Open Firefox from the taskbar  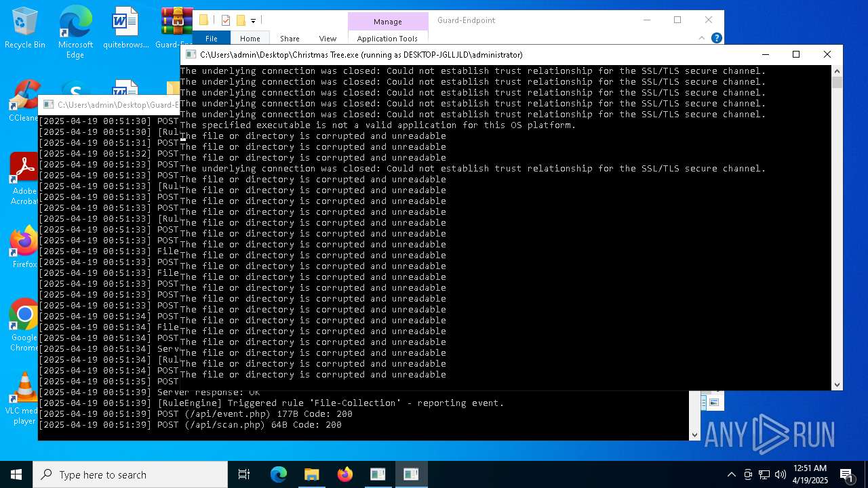(x=345, y=474)
